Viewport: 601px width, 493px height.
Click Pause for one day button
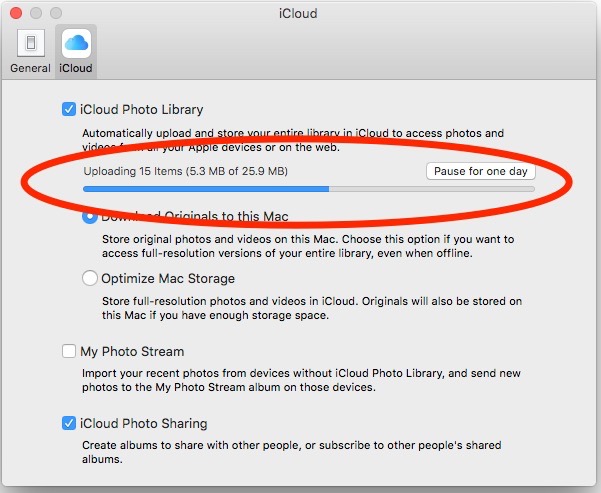tap(481, 171)
